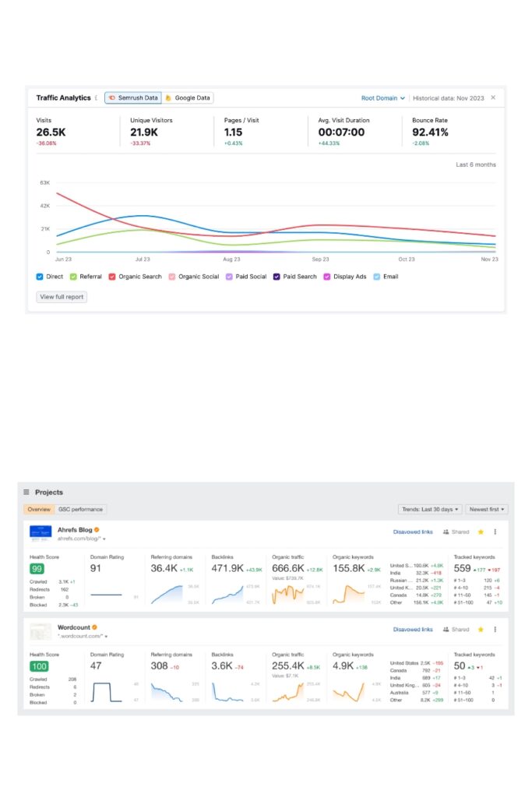Toggle the Organic Search legend checkbox
Screen dimensions: 532x798
(x=111, y=276)
